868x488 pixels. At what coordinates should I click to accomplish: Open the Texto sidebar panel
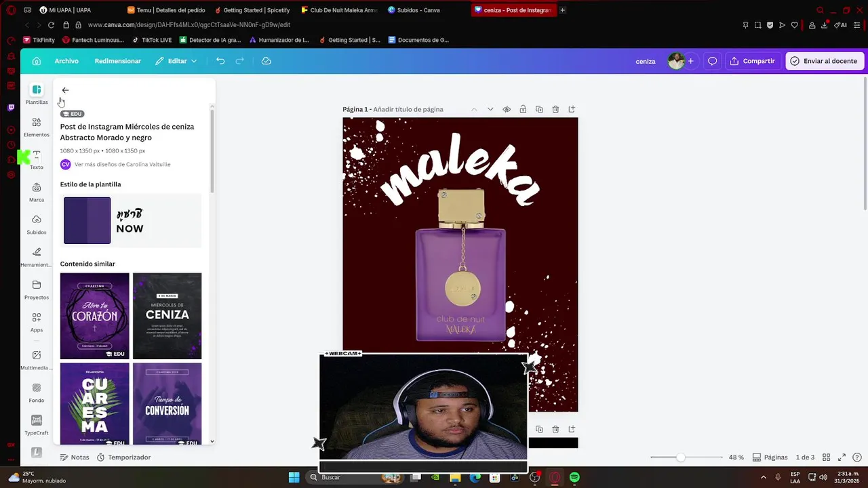(x=37, y=160)
